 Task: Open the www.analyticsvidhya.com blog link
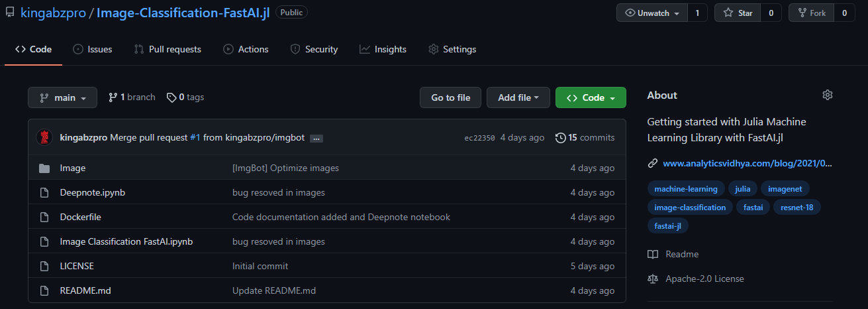point(747,163)
